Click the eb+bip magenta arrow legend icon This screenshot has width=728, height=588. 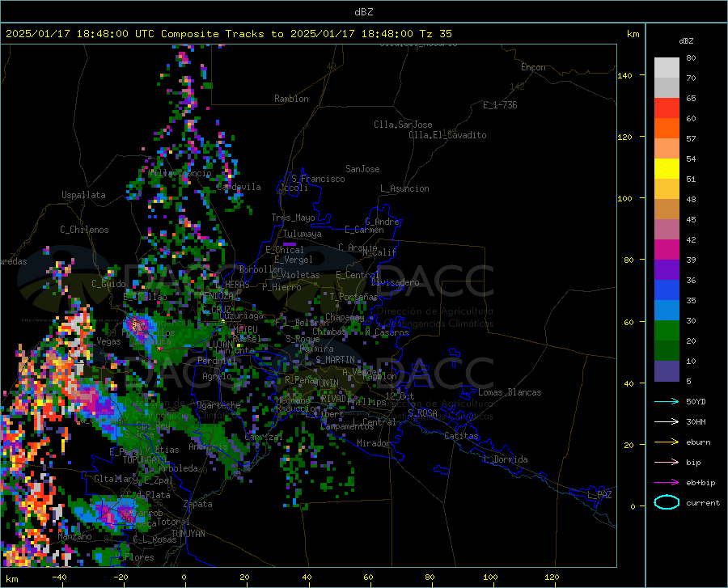pos(667,483)
